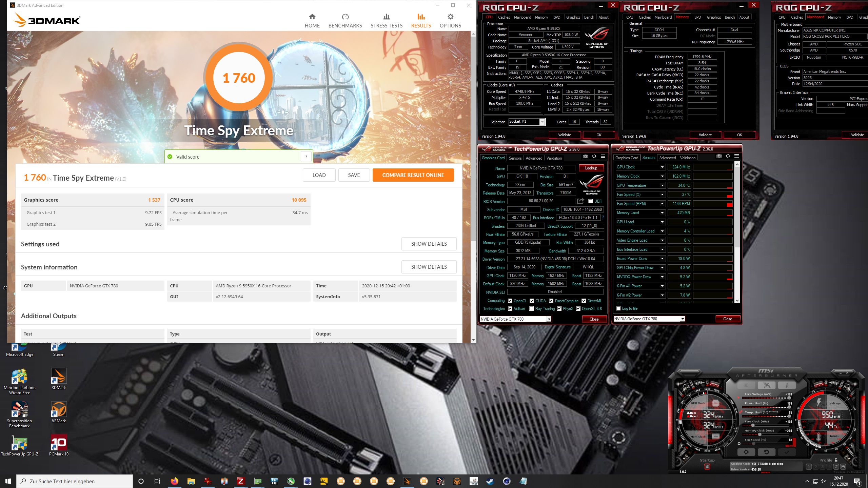The image size is (868, 488).
Task: Click SHOW DETAILS for System information
Action: click(x=429, y=267)
